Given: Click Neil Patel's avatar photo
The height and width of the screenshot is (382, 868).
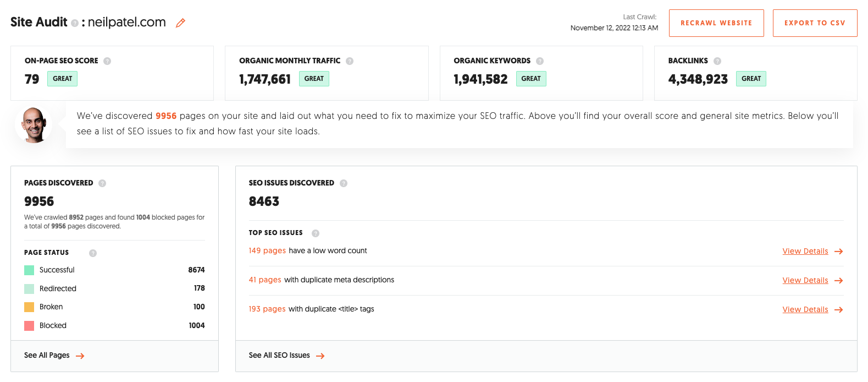Looking at the screenshot, I should pyautogui.click(x=34, y=125).
